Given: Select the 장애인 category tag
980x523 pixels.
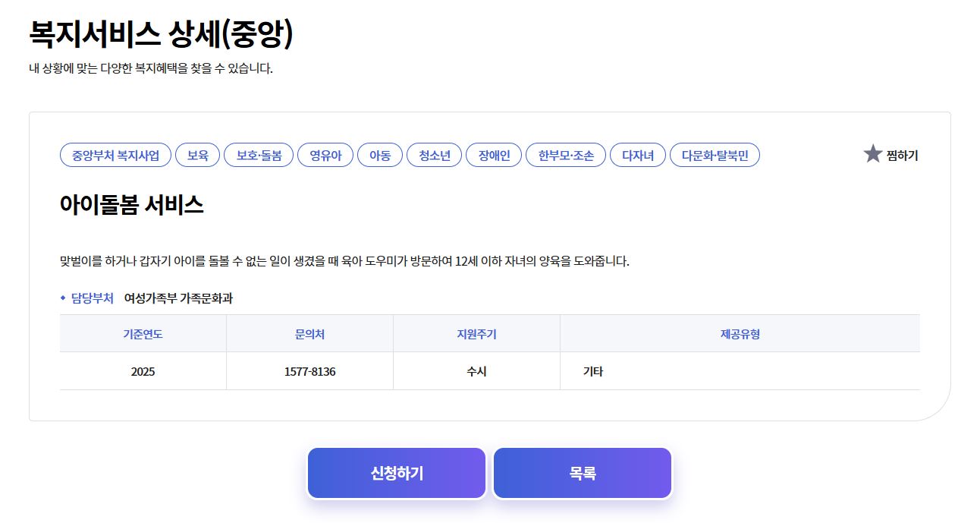Looking at the screenshot, I should coord(494,154).
